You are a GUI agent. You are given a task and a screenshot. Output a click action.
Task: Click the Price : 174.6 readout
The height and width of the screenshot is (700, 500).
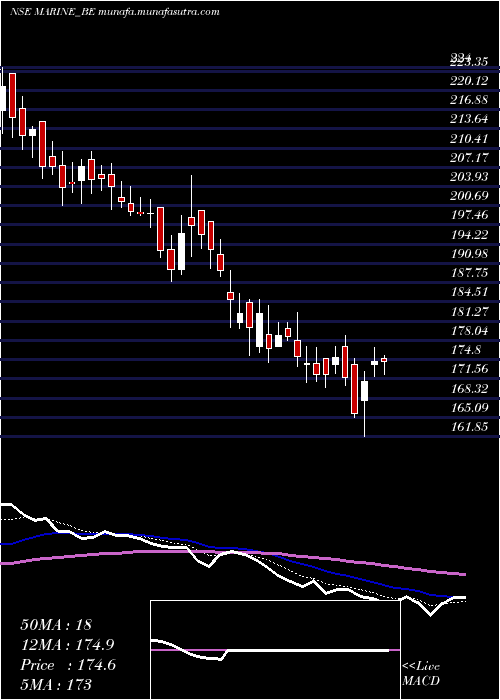[x=68, y=665]
